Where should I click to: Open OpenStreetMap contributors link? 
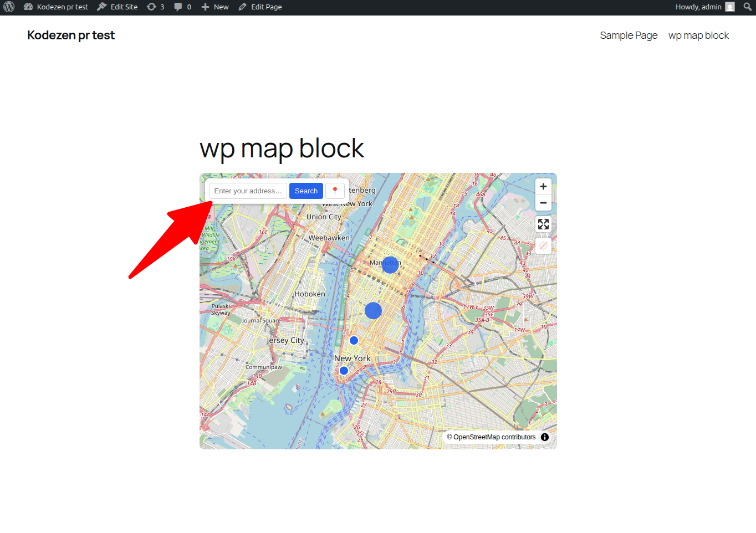(494, 437)
